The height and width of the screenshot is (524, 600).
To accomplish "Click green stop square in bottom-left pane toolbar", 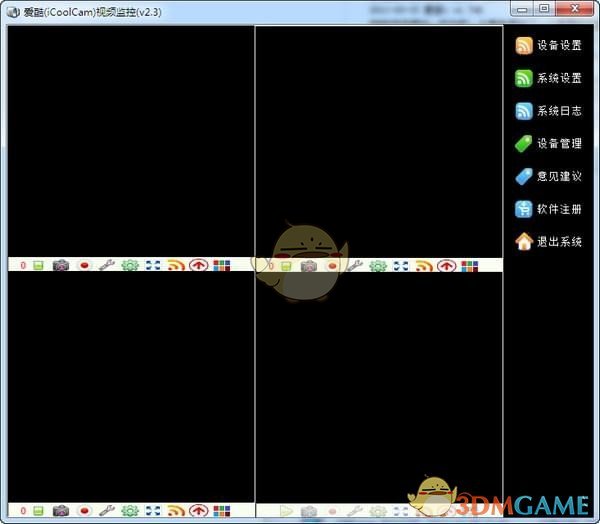I will tap(38, 511).
